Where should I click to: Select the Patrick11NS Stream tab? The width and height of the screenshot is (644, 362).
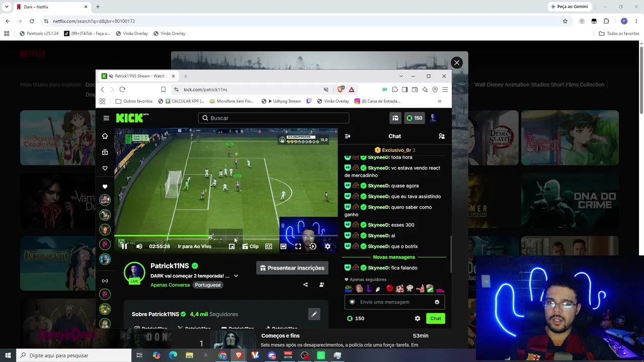pyautogui.click(x=138, y=76)
